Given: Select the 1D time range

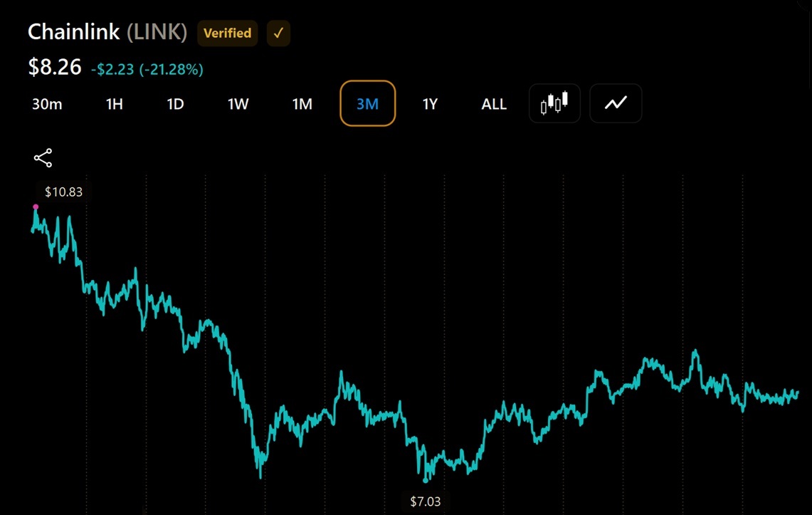Looking at the screenshot, I should (176, 104).
